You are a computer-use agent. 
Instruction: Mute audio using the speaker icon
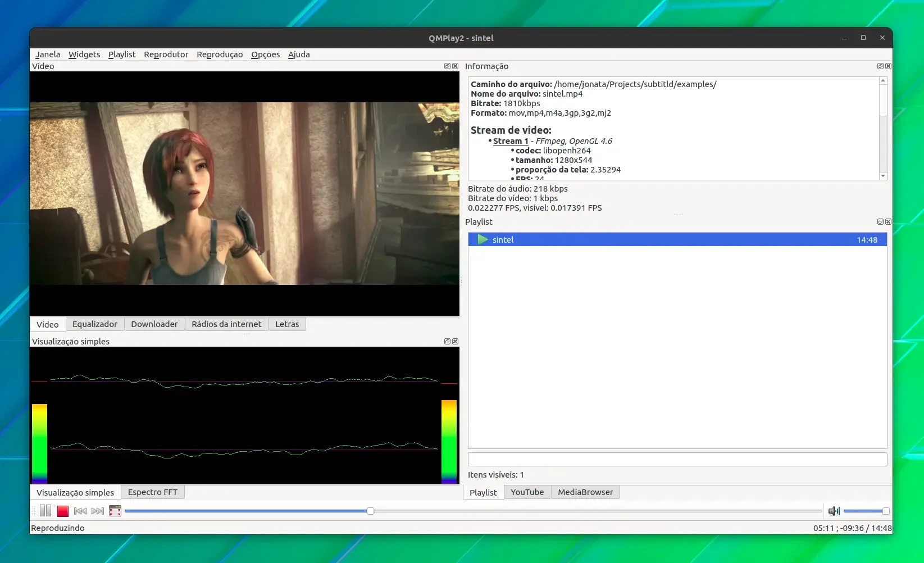click(x=834, y=511)
